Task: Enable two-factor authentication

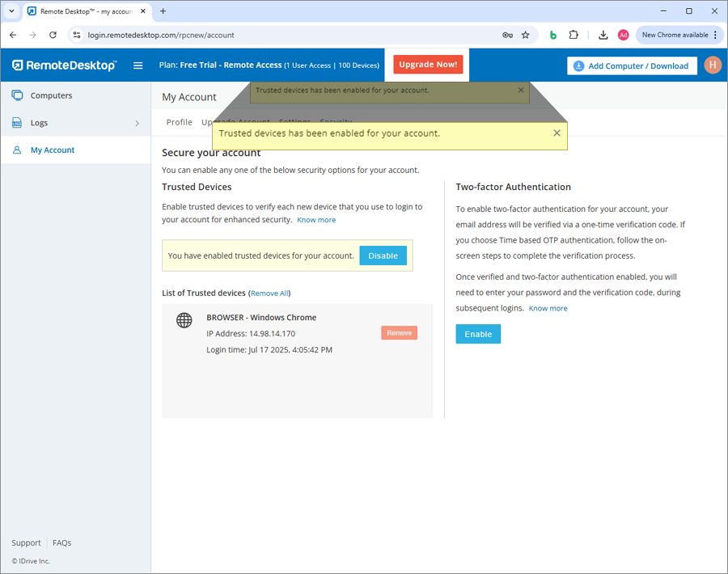Action: 478,334
